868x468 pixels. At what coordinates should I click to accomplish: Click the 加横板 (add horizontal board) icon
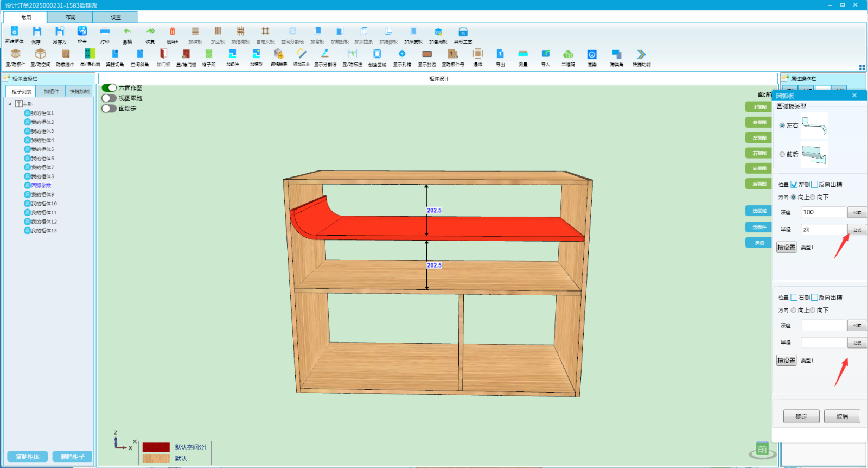tap(195, 32)
